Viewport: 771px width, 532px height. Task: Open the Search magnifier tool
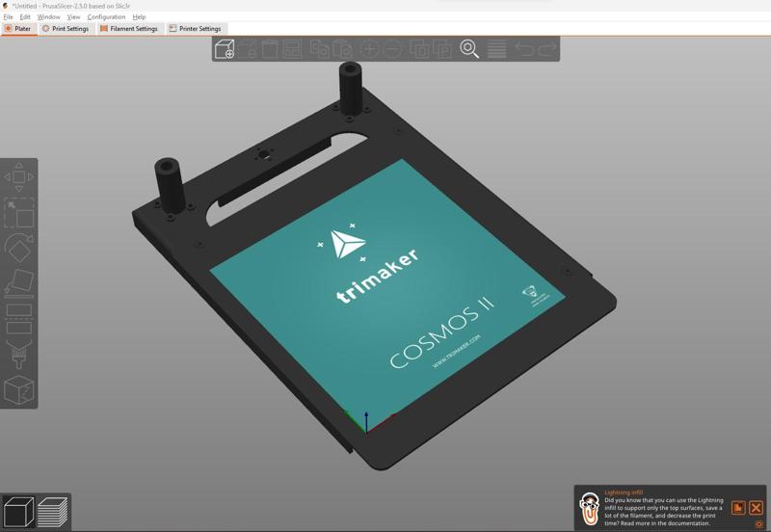click(469, 49)
